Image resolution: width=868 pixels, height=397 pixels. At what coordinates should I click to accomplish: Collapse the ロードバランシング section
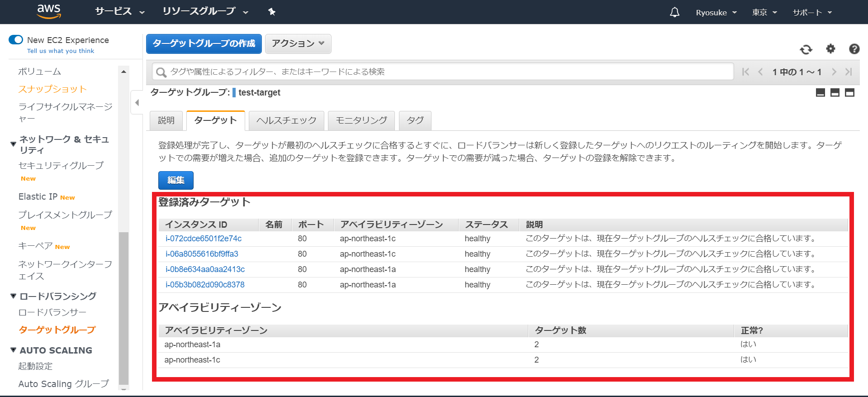(13, 296)
